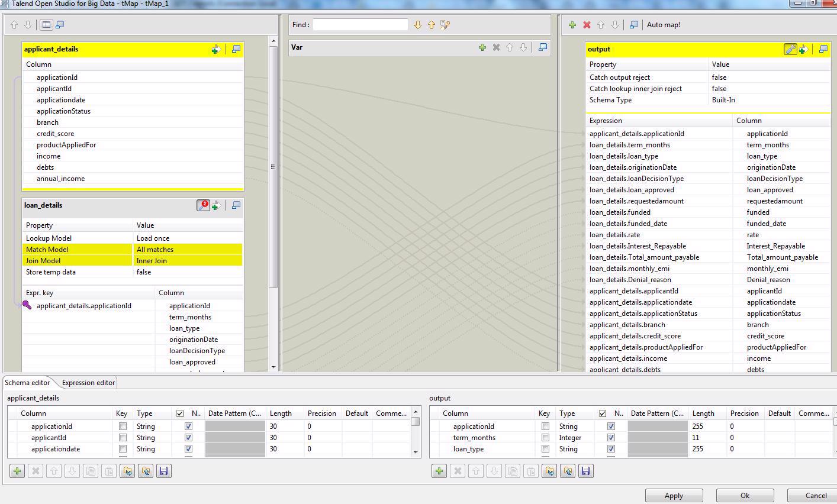Select loanDecisionType column in loan_details
The image size is (837, 504).
point(197,351)
